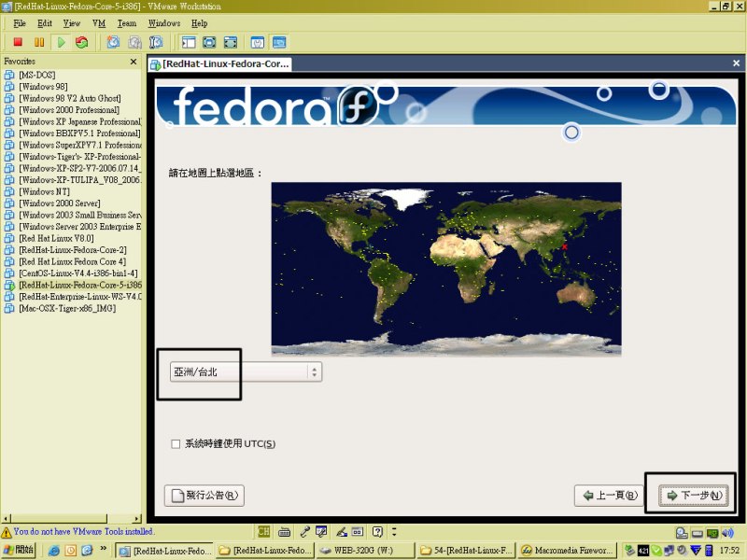Select [CentOS-Linux-V4.4-i386-bin1-4] favorite
747x560 pixels.
78,273
